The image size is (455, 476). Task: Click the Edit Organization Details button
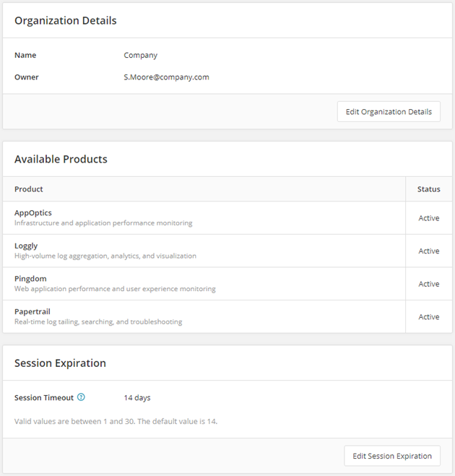(x=389, y=112)
